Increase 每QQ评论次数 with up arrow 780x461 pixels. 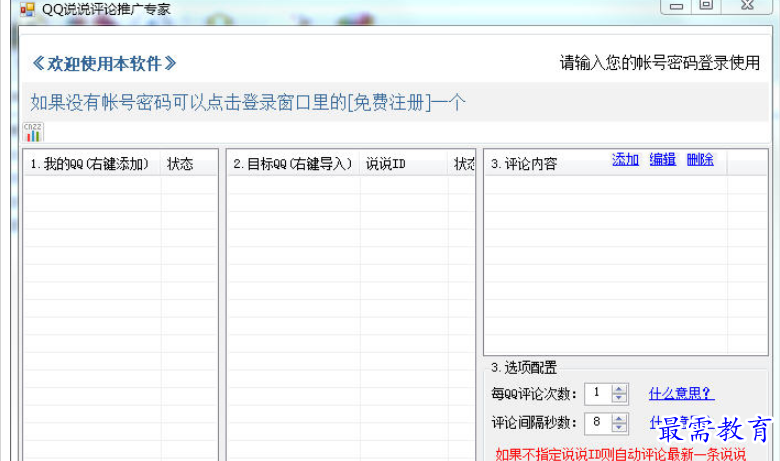coord(619,389)
